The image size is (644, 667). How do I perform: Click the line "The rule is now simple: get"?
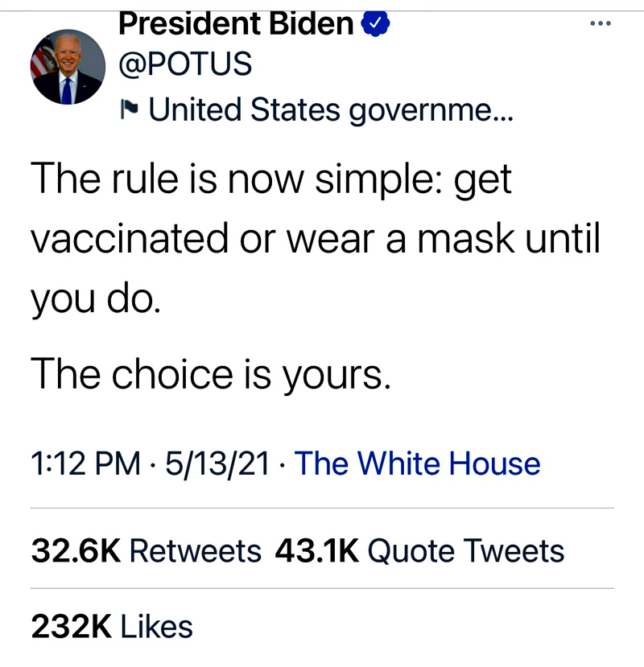click(x=270, y=179)
